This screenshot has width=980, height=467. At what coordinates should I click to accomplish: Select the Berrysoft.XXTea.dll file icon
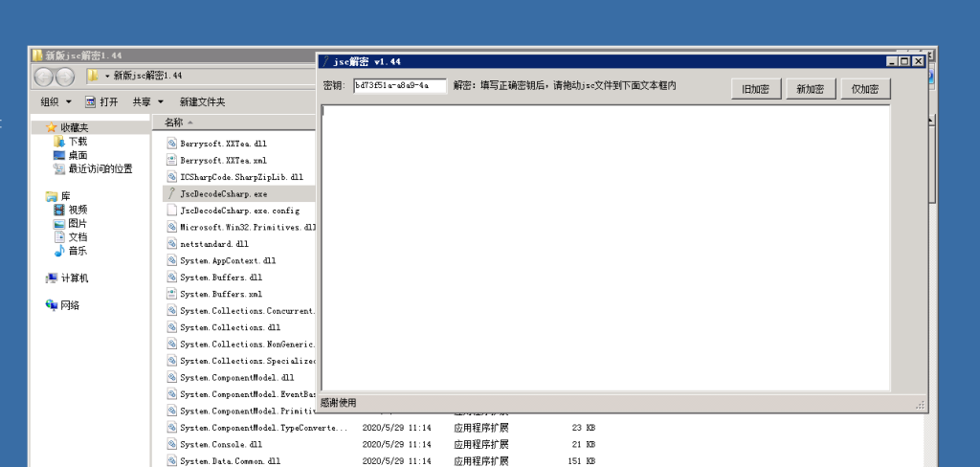pos(172,144)
